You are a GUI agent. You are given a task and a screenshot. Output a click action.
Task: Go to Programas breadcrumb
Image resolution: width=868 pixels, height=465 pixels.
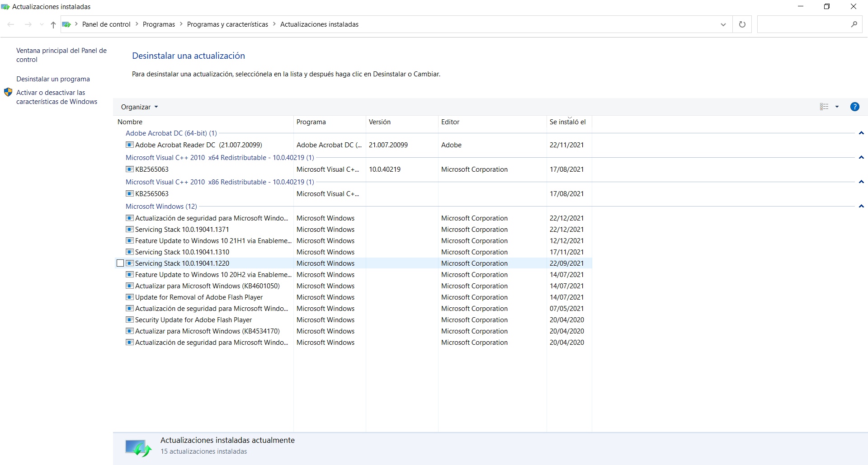(159, 24)
